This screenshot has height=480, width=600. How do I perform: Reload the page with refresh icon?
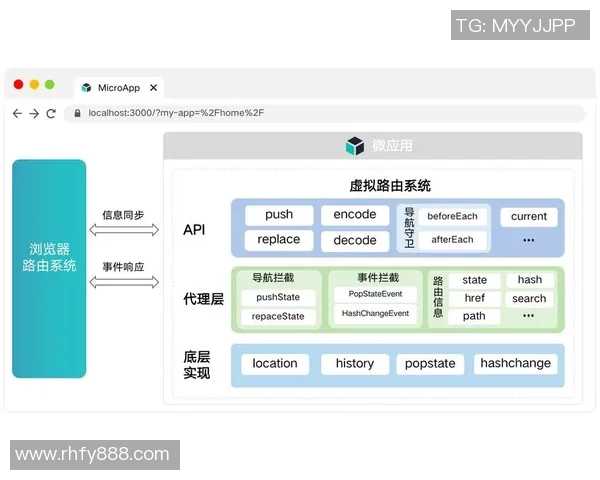[51, 113]
